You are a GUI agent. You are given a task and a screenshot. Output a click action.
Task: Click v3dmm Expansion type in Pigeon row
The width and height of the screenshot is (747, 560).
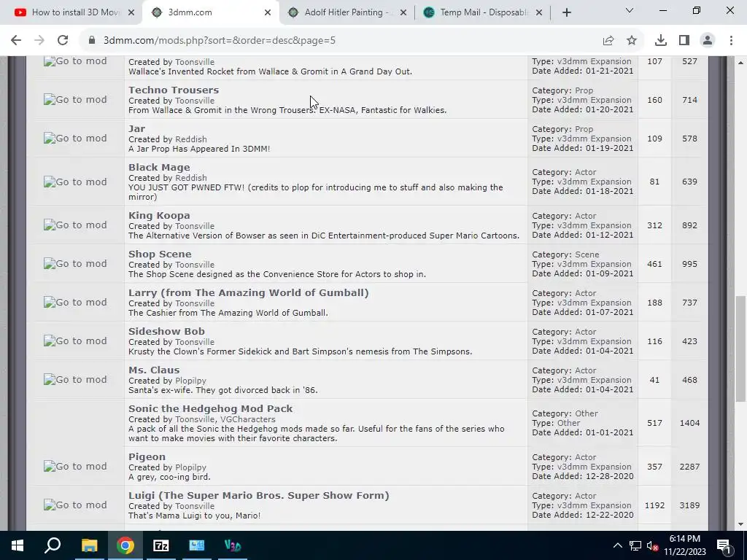pos(594,467)
